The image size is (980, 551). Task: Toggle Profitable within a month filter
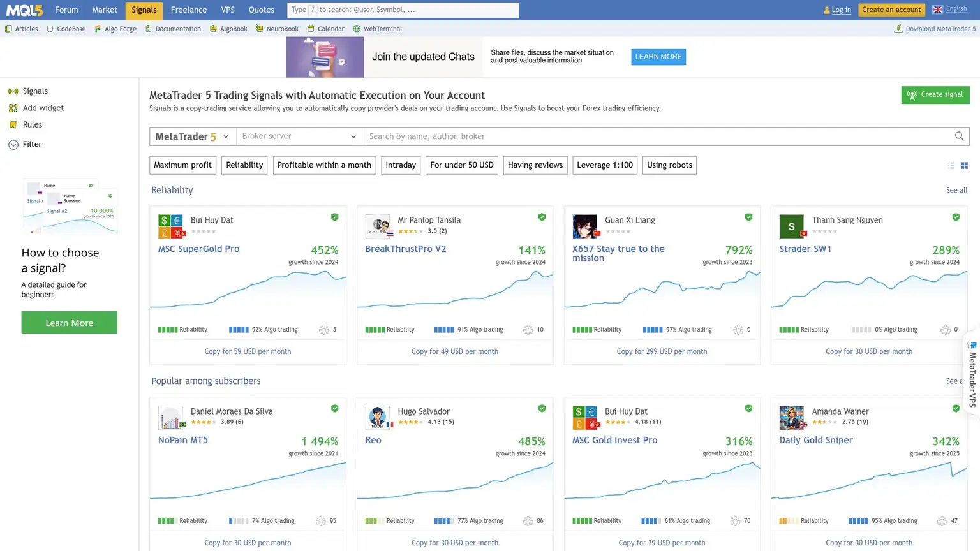coord(324,165)
